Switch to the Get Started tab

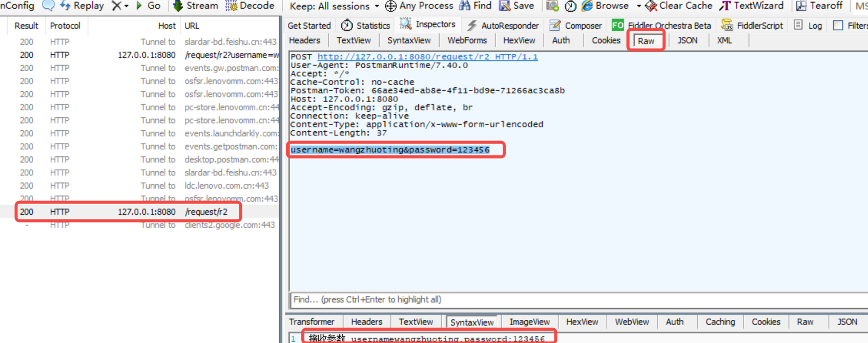(309, 25)
